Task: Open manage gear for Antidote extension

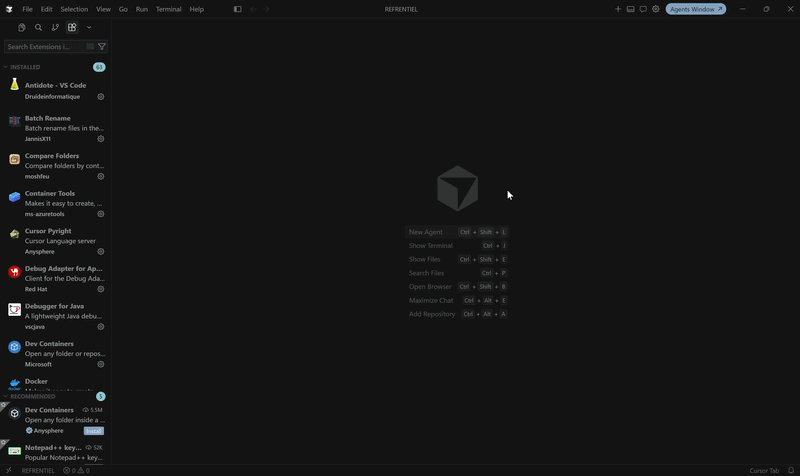Action: (x=101, y=96)
